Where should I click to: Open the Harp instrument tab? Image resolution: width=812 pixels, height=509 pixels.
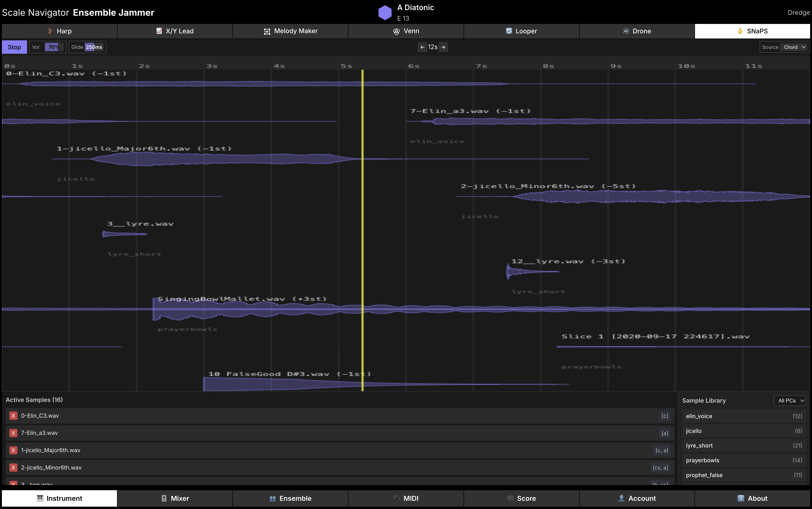pyautogui.click(x=60, y=31)
